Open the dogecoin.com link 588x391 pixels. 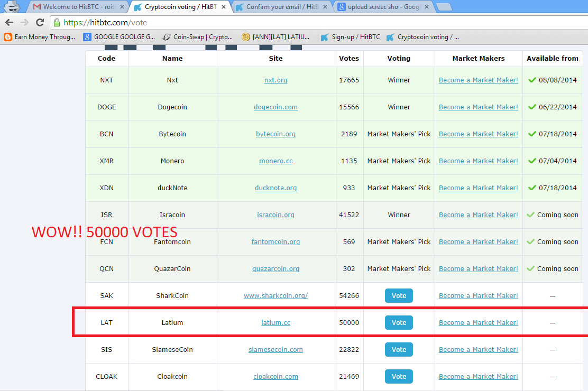point(275,107)
